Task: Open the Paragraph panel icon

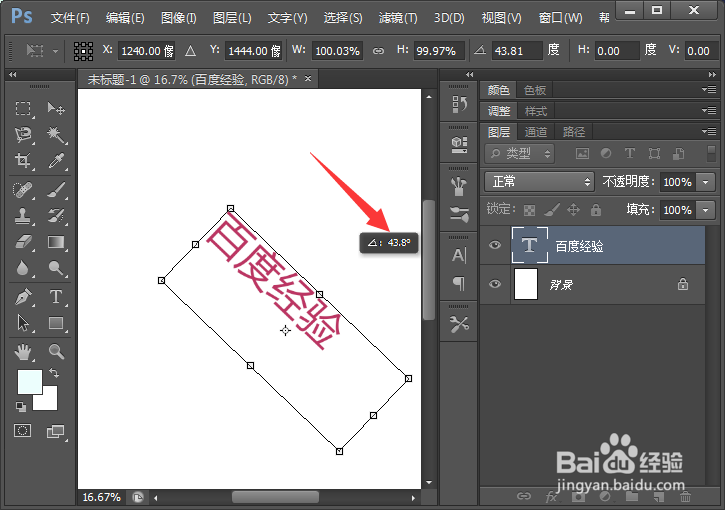Action: [459, 283]
